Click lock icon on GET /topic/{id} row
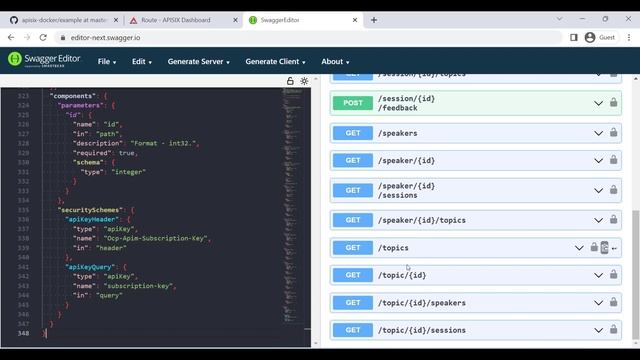This screenshot has width=640, height=360. tap(613, 275)
